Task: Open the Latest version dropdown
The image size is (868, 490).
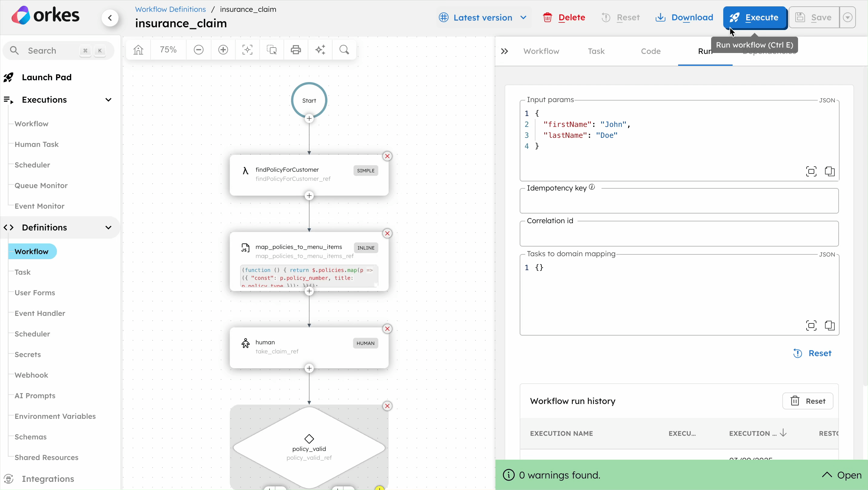Action: (x=483, y=18)
